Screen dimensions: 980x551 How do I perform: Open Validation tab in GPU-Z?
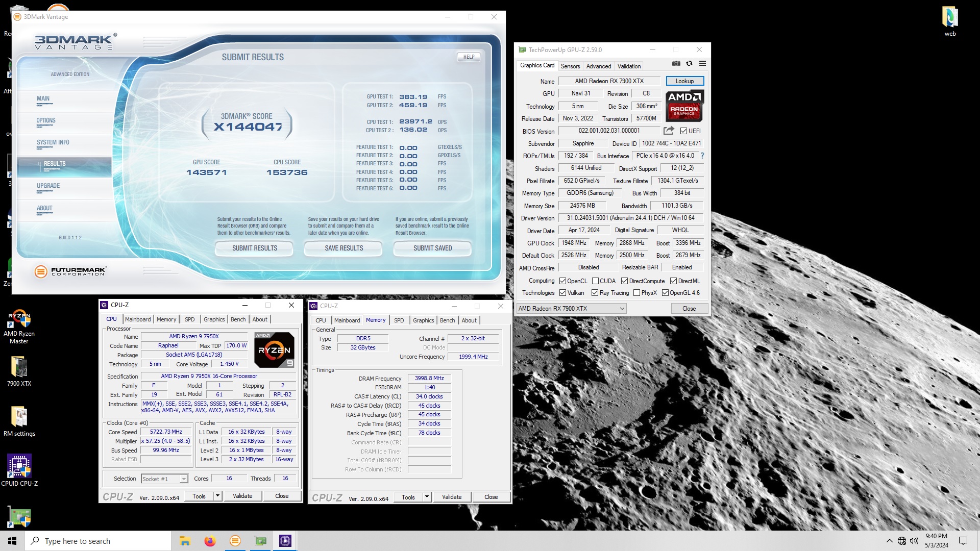(629, 66)
